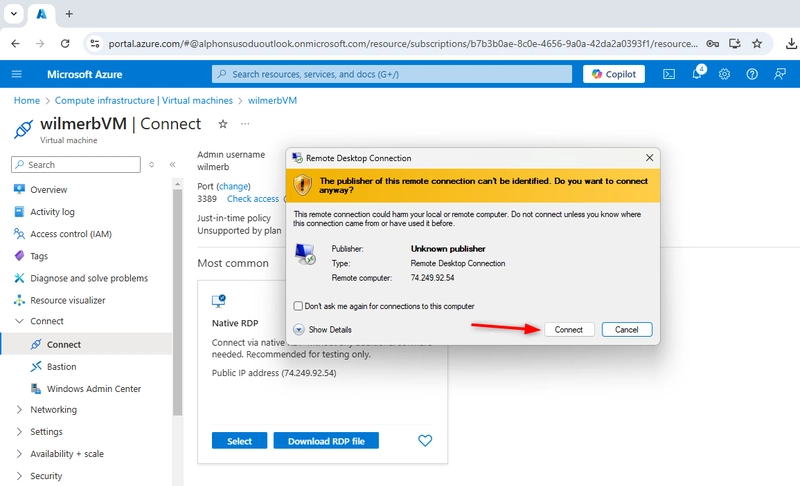Toggle expand/collapse all sidebar groups
Viewport: 800px width, 486px height.
point(152,164)
